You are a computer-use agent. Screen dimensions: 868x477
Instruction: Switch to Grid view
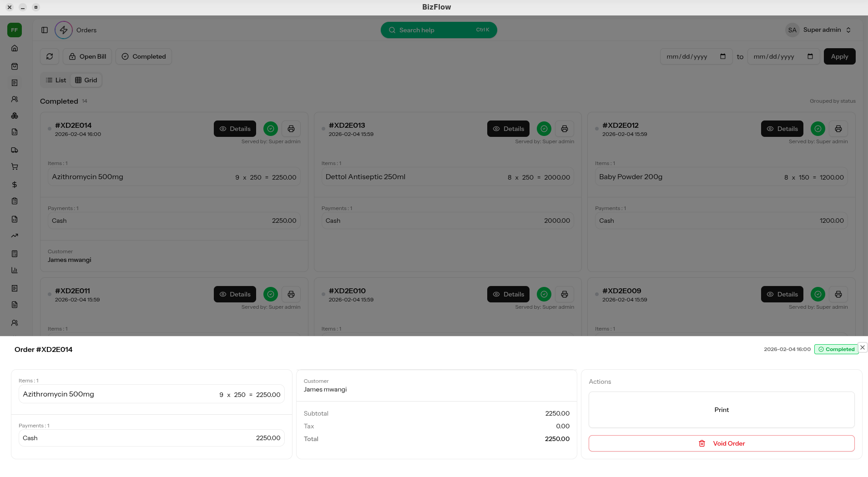pos(86,80)
